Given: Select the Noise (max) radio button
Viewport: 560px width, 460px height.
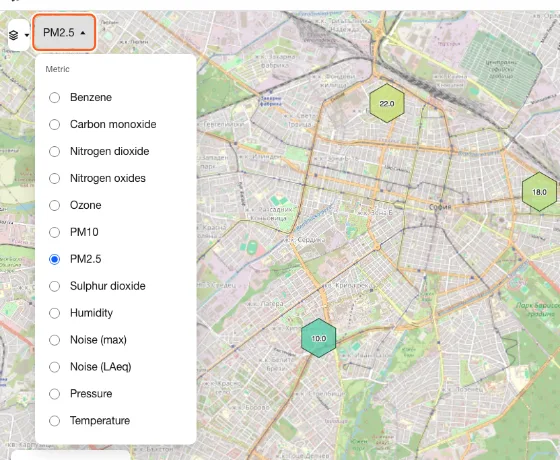Looking at the screenshot, I should [54, 340].
